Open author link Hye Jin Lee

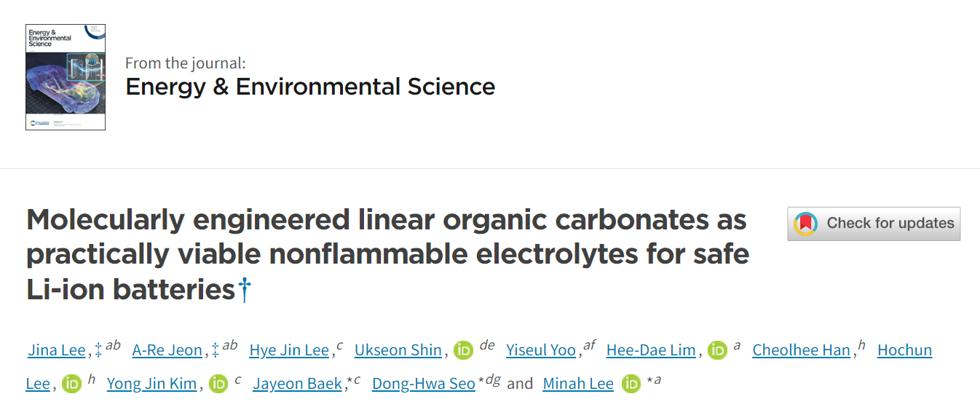click(x=289, y=350)
